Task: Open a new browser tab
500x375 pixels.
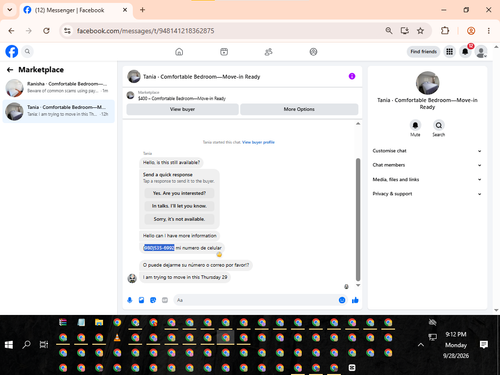Action: (142, 10)
